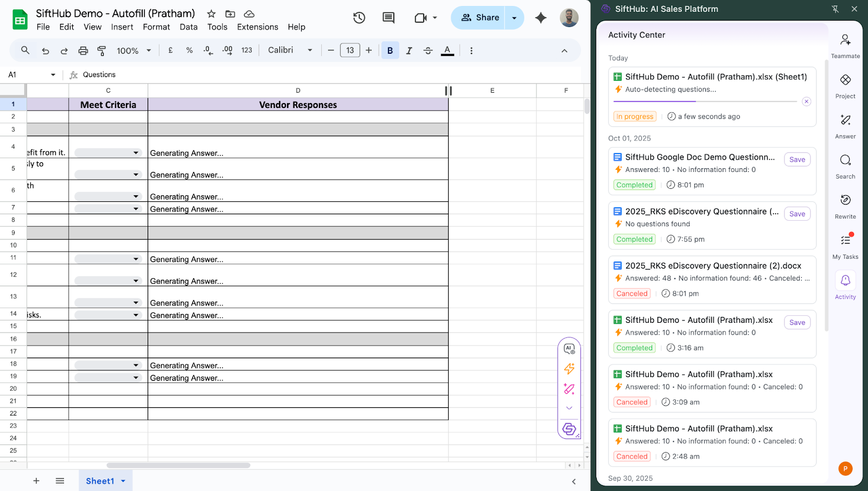Save the SiftHub Google Doc Demo activity

click(797, 160)
